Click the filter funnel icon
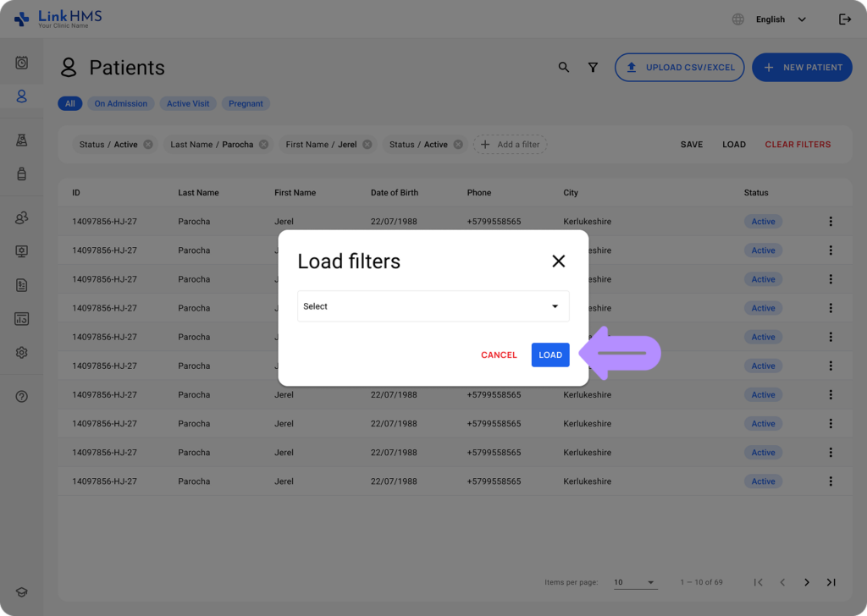867x616 pixels. (x=594, y=68)
